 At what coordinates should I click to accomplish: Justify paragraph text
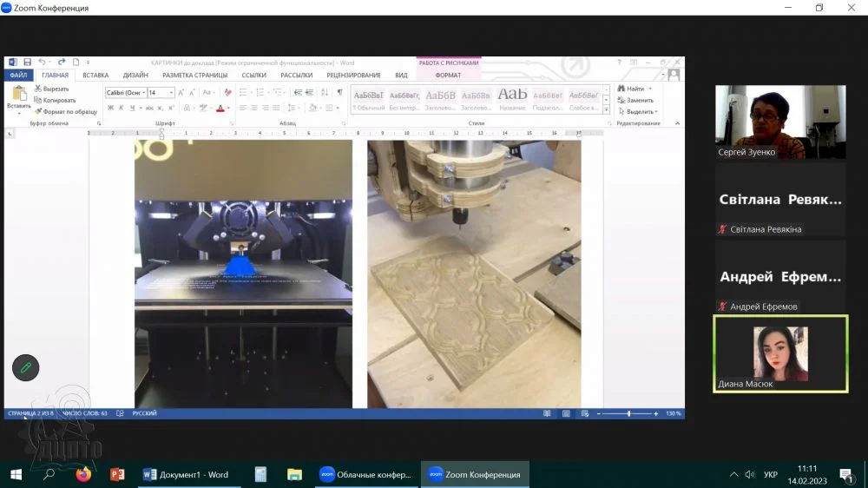(276, 108)
